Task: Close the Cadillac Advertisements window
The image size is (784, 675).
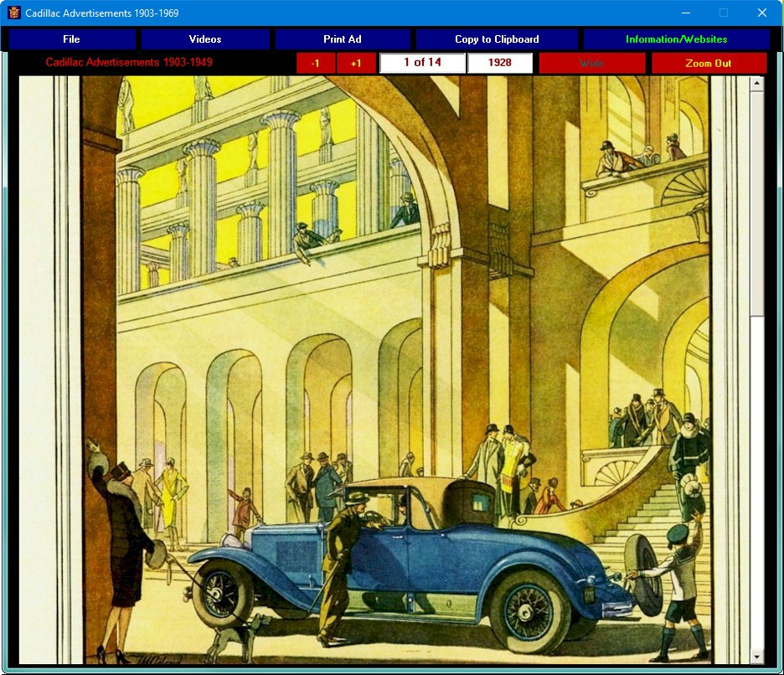Action: (x=762, y=13)
